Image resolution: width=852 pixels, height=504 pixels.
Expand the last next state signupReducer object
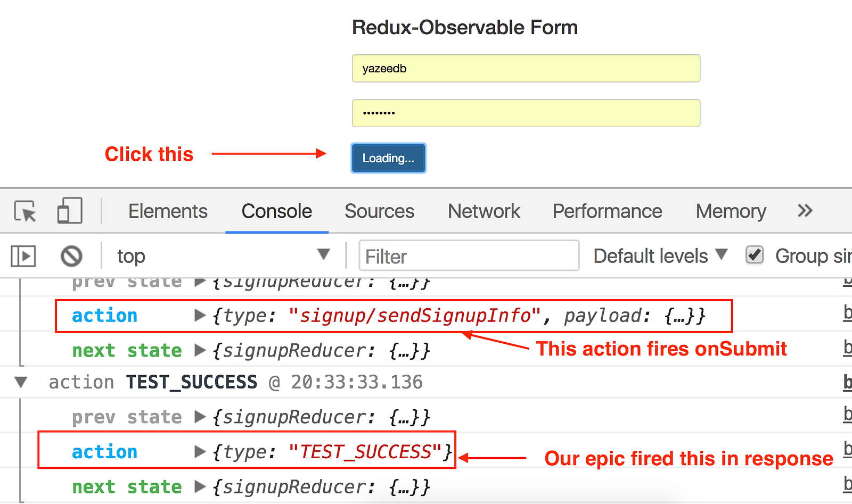pos(200,486)
